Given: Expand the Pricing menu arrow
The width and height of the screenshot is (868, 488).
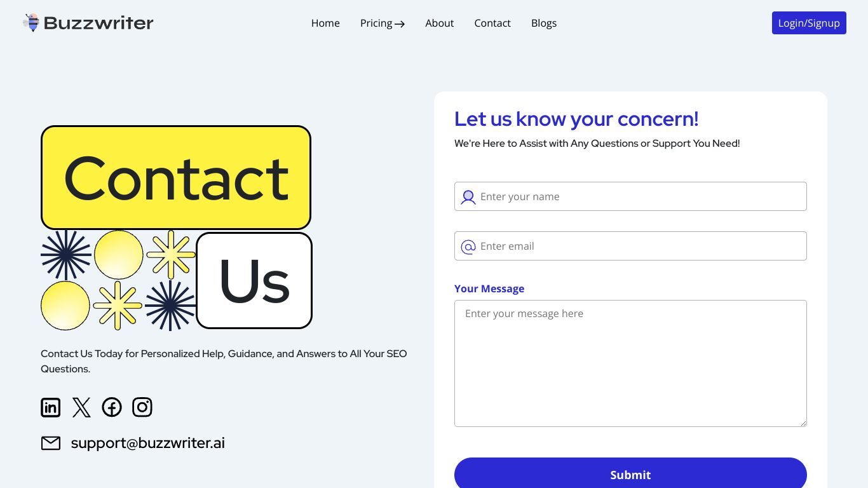Looking at the screenshot, I should (400, 24).
